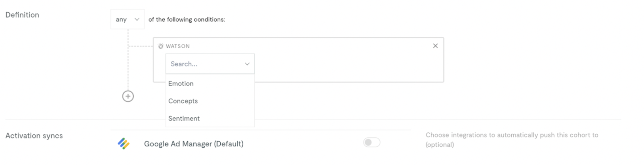This screenshot has height=165, width=644.
Task: Click the Google Ad Manager logo
Action: pyautogui.click(x=124, y=144)
